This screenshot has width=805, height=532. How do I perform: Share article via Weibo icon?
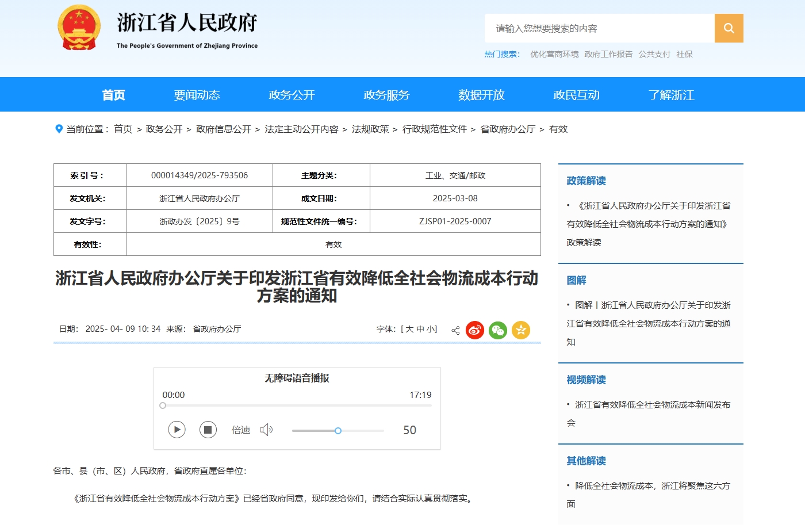pyautogui.click(x=474, y=330)
